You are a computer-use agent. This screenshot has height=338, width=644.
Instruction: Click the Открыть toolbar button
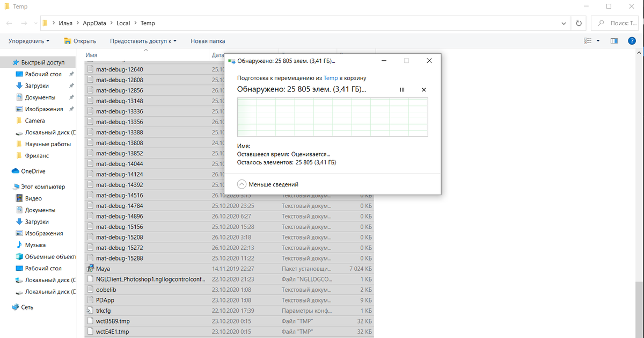point(80,41)
